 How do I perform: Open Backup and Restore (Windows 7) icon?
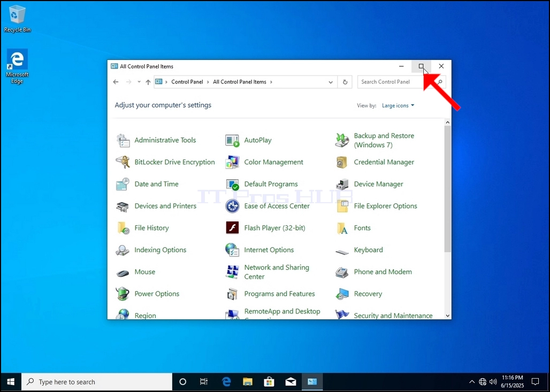(342, 140)
